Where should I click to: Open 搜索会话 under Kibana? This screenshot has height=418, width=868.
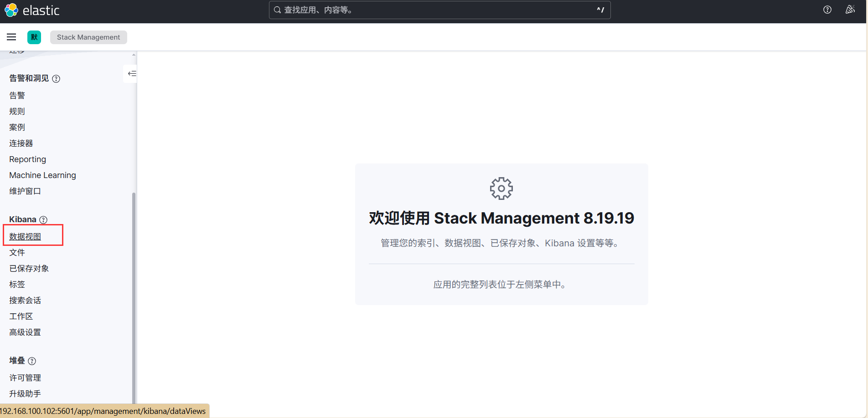point(25,301)
